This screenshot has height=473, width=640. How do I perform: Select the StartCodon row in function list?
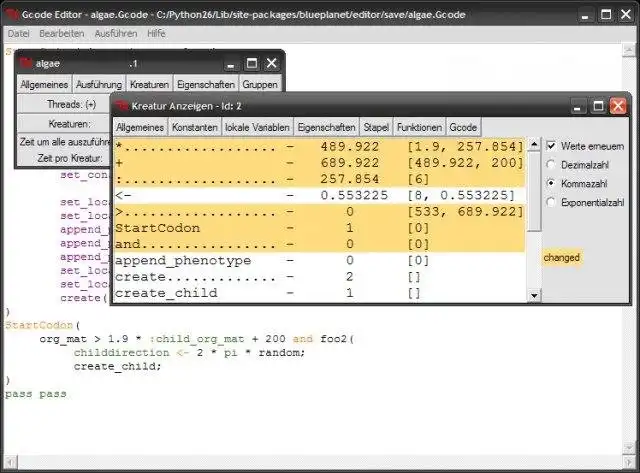320,228
